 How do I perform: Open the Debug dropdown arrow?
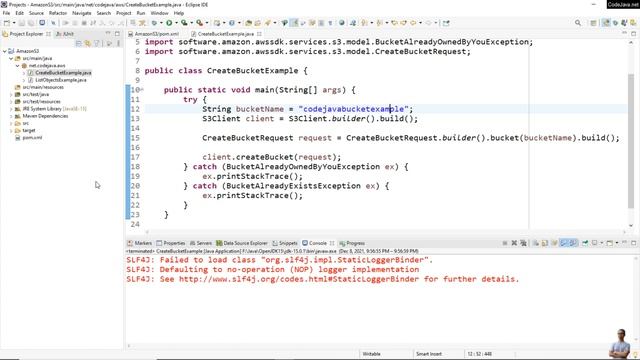161,23
